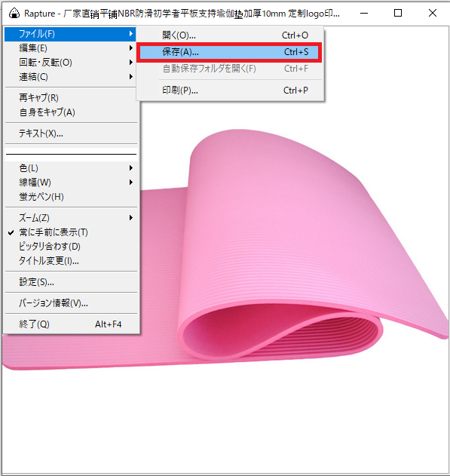450x476 pixels.
Task: Open the ズーム(Z) zoom submenu
Action: tap(71, 218)
